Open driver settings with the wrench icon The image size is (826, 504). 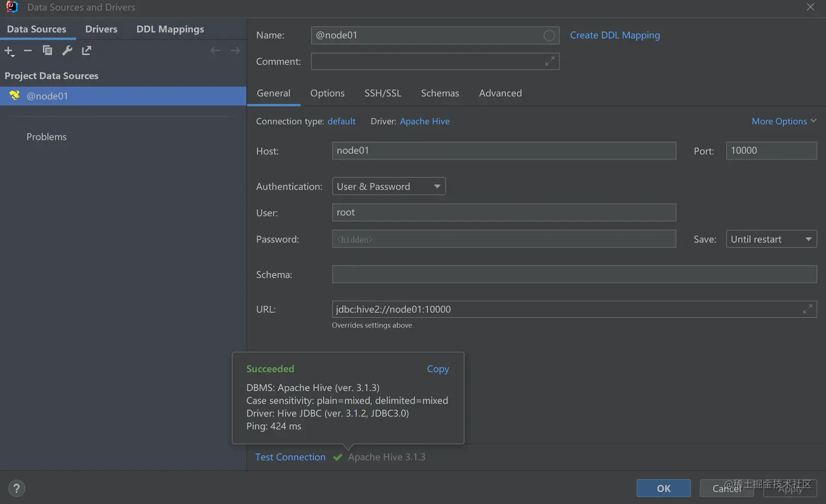67,50
